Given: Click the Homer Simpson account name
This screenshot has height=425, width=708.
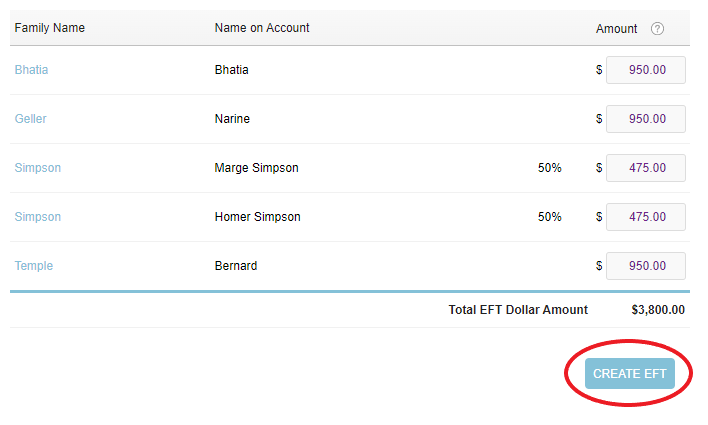Looking at the screenshot, I should (x=257, y=217).
